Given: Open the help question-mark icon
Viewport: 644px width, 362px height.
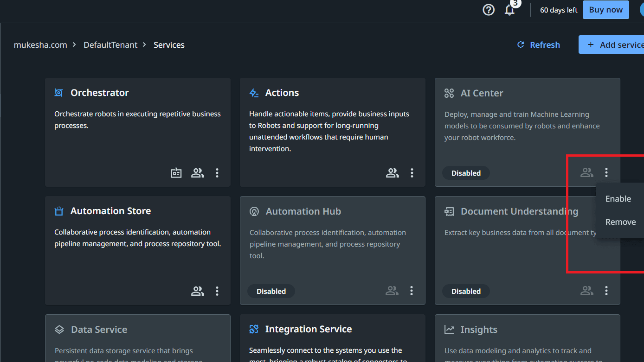Looking at the screenshot, I should (x=488, y=9).
